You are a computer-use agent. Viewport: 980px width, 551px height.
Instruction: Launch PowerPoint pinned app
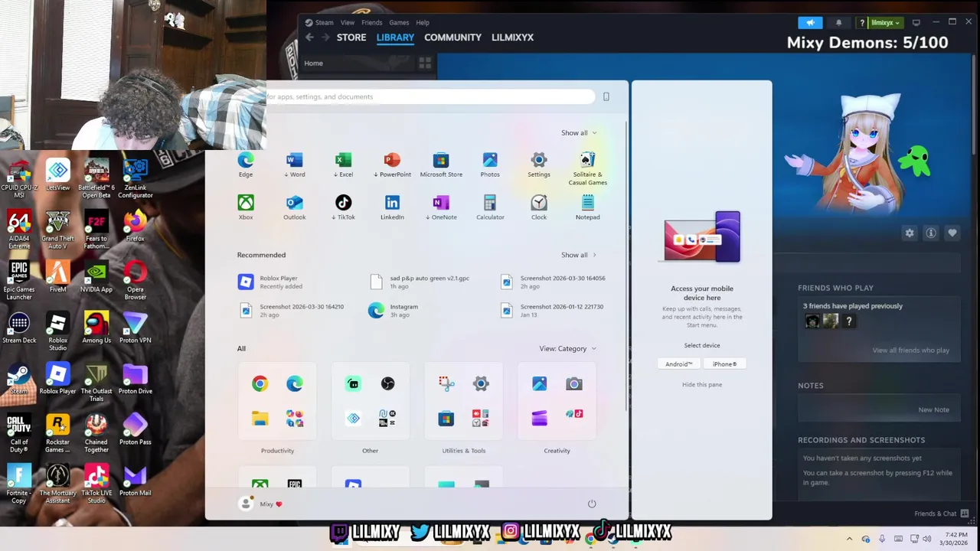[x=392, y=165]
